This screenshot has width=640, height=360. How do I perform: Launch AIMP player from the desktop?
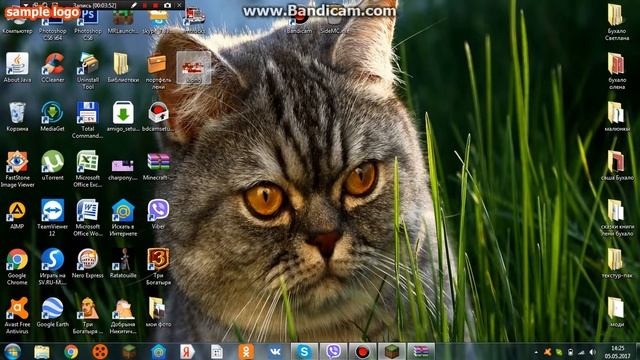pos(17,215)
